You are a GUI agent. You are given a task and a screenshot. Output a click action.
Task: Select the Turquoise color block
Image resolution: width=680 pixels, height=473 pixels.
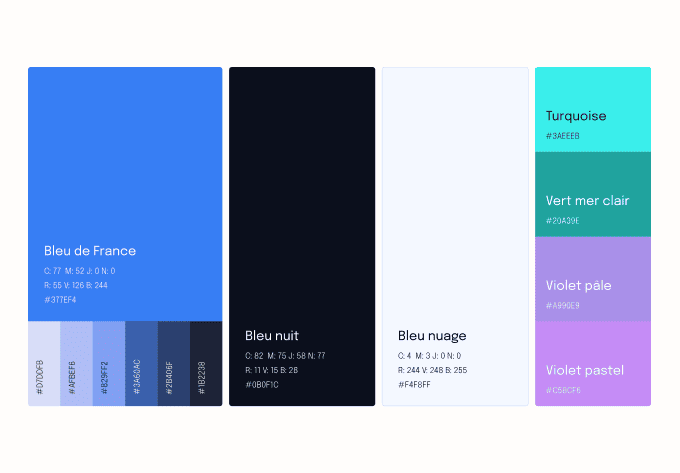tap(593, 109)
